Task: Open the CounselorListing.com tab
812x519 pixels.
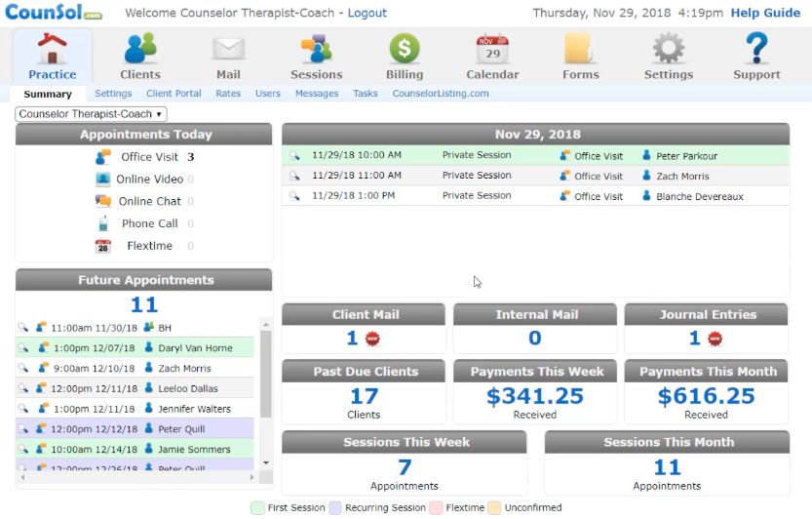Action: click(x=440, y=94)
